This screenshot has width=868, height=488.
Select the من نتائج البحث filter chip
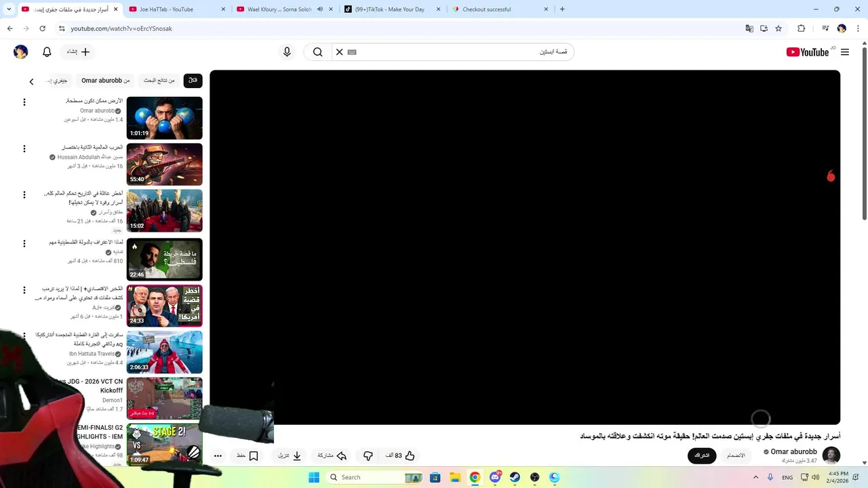(159, 81)
